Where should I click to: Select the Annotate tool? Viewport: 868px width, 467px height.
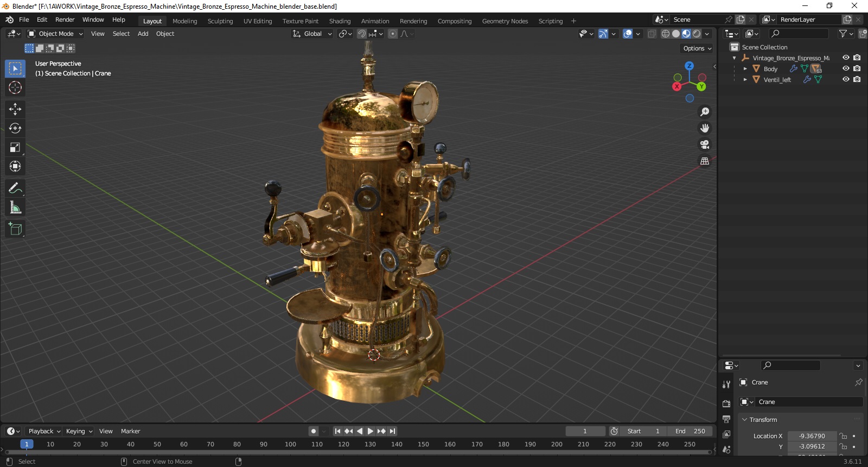coord(15,188)
